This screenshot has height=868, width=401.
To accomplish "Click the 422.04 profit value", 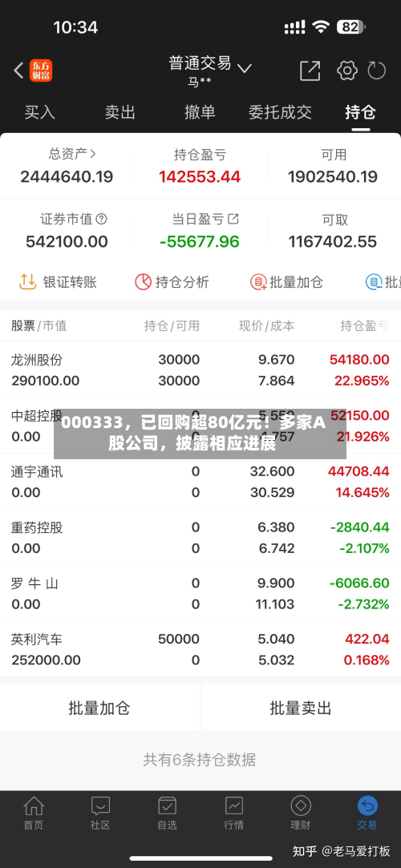I will coord(367,640).
